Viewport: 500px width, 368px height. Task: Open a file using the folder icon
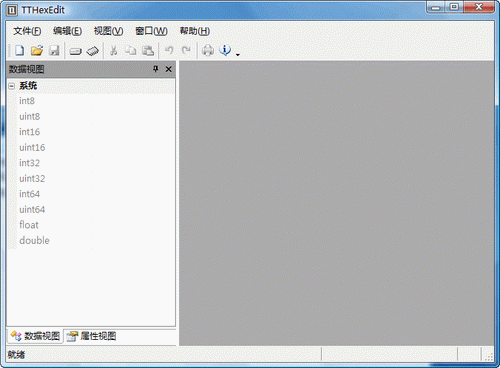[x=37, y=50]
